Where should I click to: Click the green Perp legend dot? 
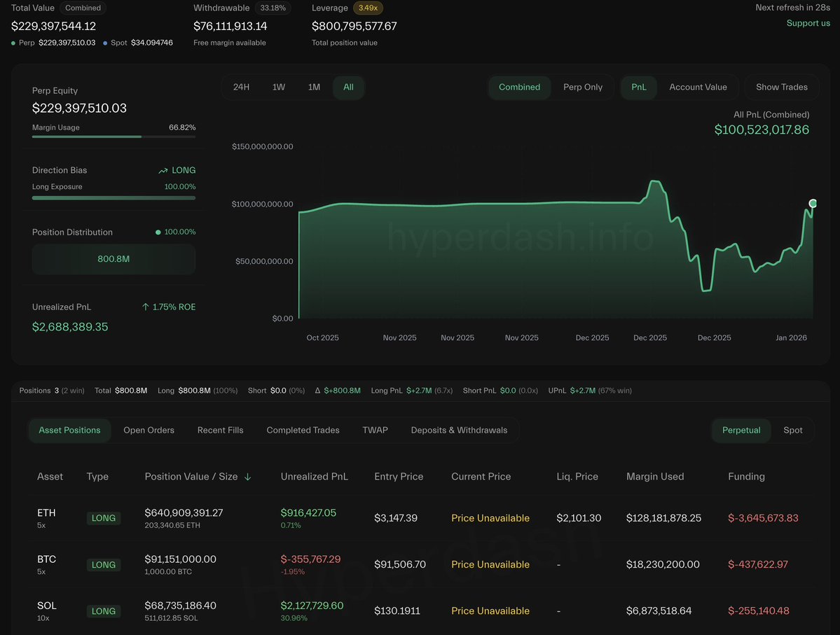point(14,43)
